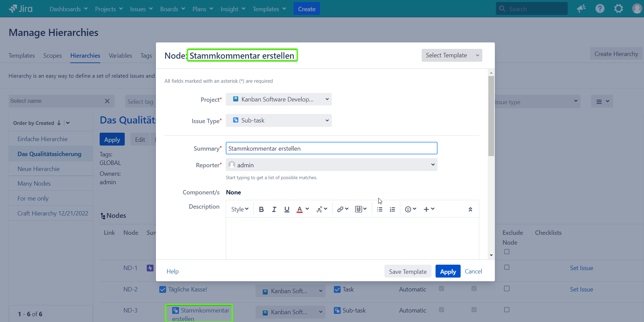644x322 pixels.
Task: Check the Exclude Node box for ND-2
Action: [506, 288]
